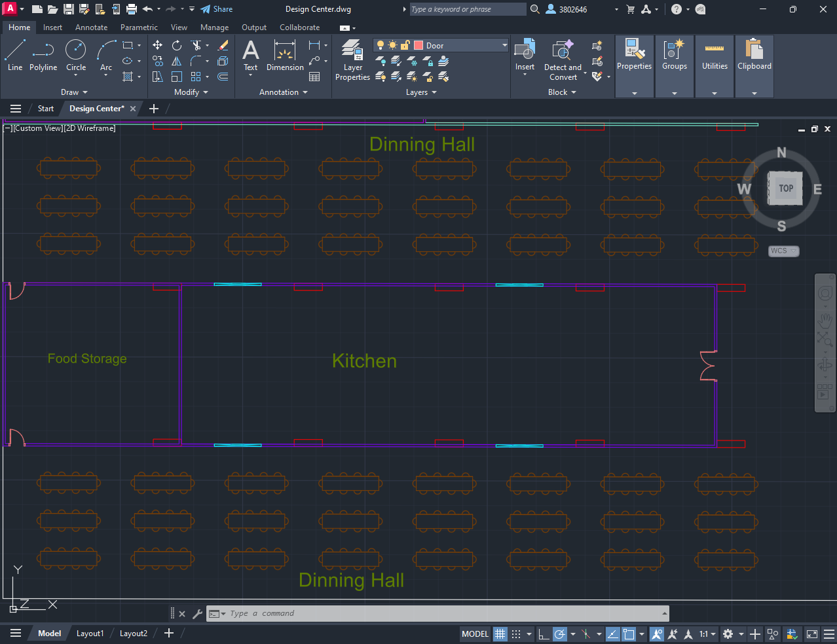
Task: Open the Insert ribbon tab
Action: (x=52, y=27)
